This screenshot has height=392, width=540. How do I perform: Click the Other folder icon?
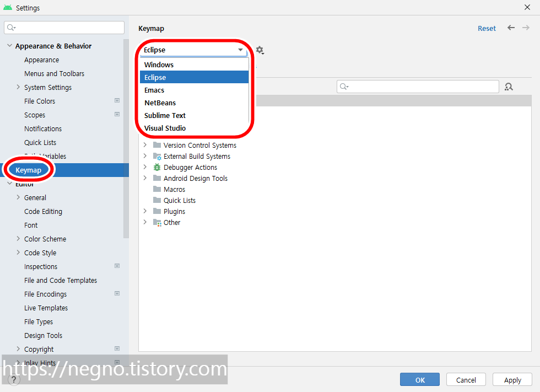tap(157, 223)
